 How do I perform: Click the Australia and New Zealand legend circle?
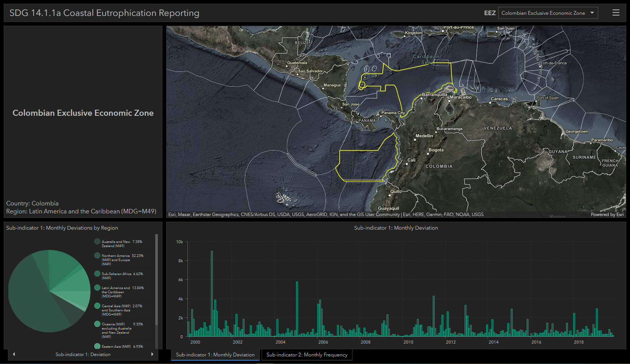97,241
